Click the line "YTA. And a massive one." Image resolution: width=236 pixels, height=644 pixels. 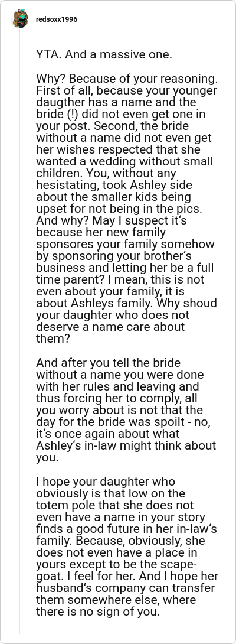[104, 54]
